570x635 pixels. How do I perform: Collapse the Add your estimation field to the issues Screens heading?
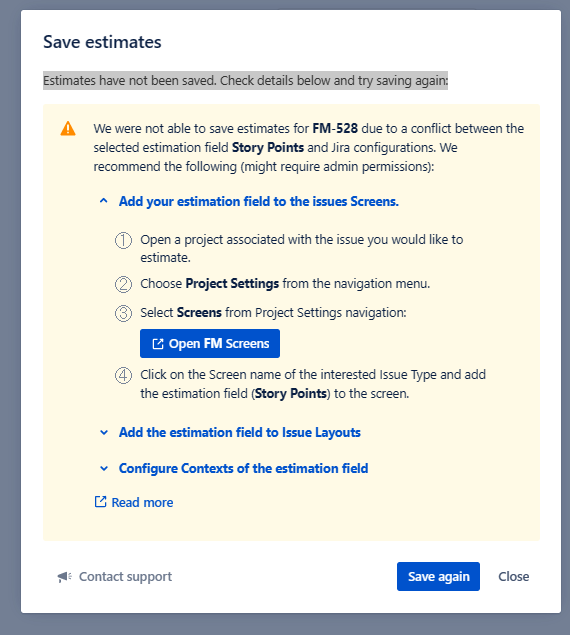tap(259, 201)
